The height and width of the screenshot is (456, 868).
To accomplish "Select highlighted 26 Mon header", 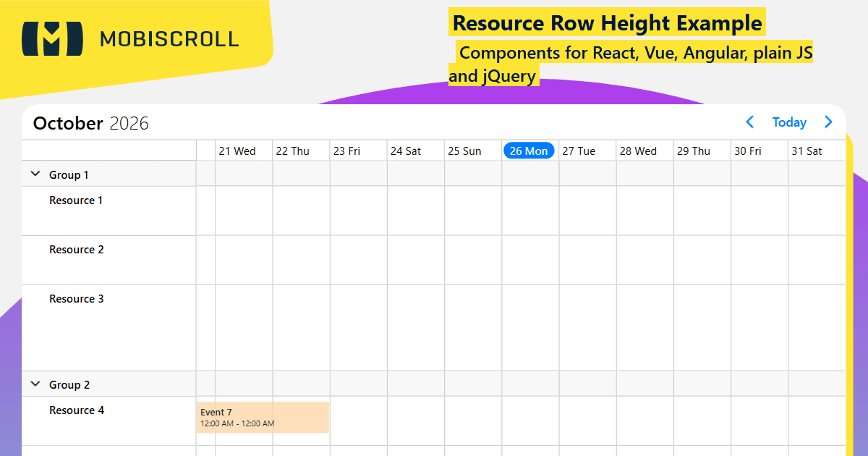I will (529, 151).
